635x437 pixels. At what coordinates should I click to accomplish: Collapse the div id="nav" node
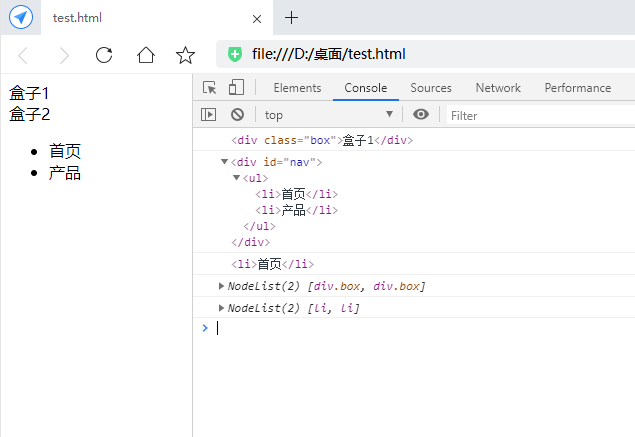point(224,162)
